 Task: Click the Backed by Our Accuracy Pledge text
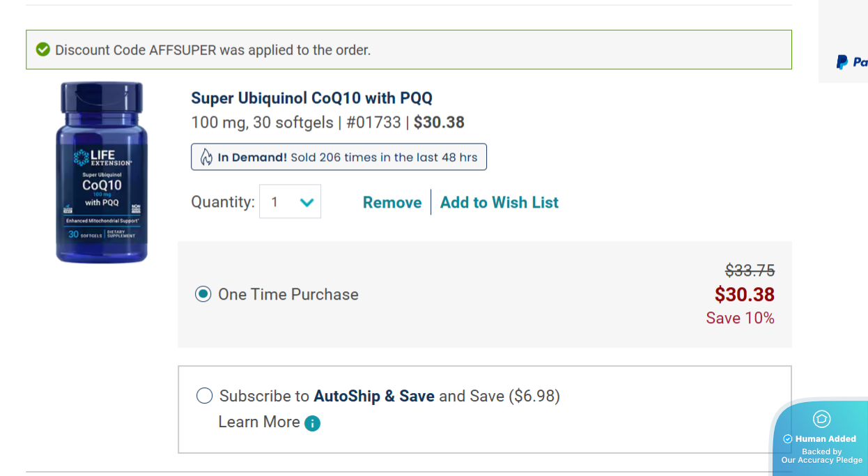pyautogui.click(x=822, y=456)
